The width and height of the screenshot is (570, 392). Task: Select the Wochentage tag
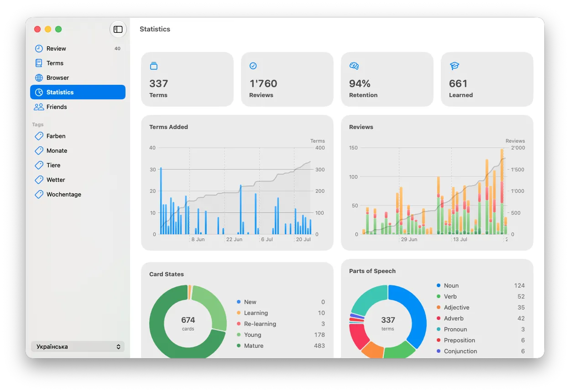pyautogui.click(x=78, y=194)
